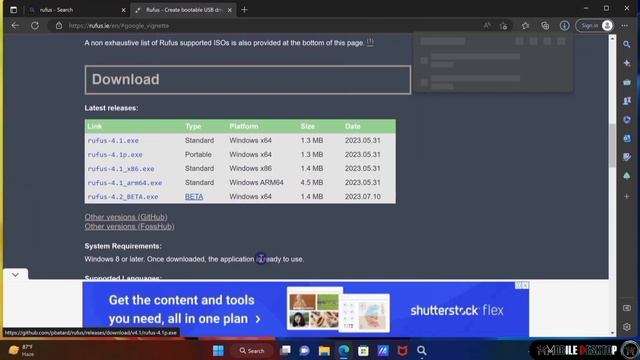
Task: Open Other versions (FossHub) link
Action: click(x=129, y=227)
